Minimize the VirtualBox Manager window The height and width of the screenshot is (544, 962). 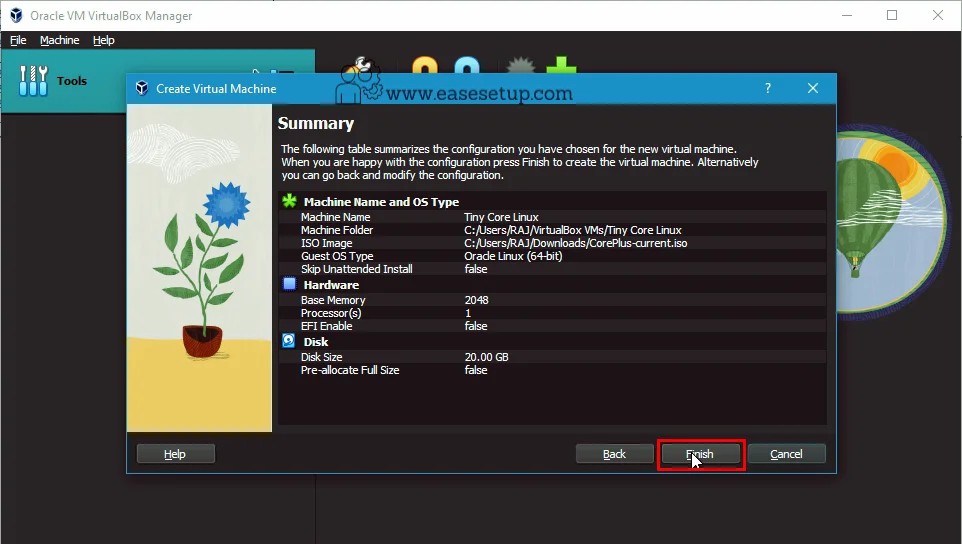[x=847, y=15]
